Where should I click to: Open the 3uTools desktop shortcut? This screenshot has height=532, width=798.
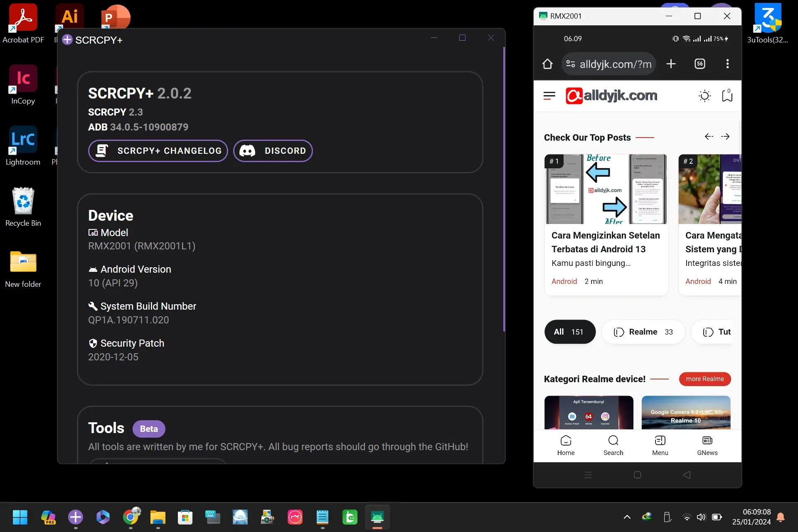768,24
